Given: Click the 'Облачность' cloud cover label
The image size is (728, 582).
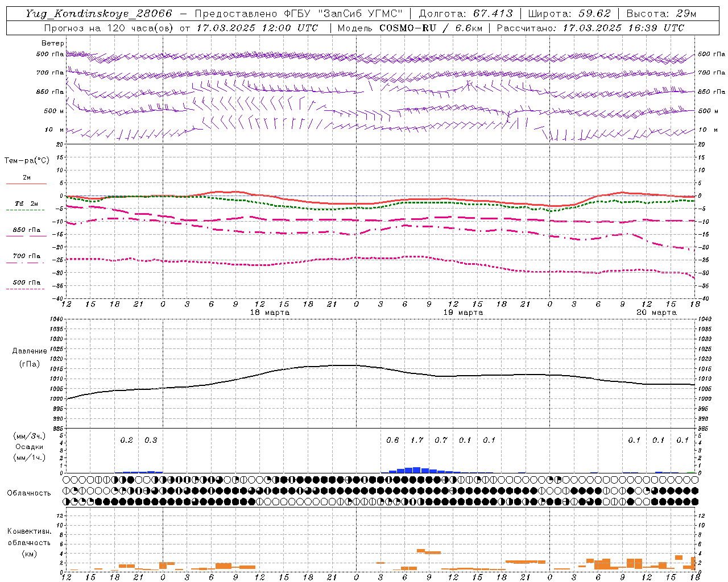Looking at the screenshot, I should click(29, 493).
